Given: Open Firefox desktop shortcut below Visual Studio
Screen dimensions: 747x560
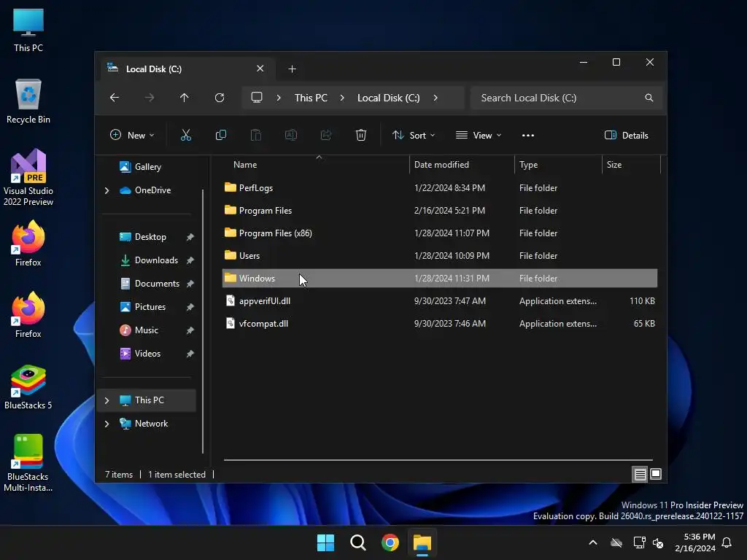Looking at the screenshot, I should 28,244.
